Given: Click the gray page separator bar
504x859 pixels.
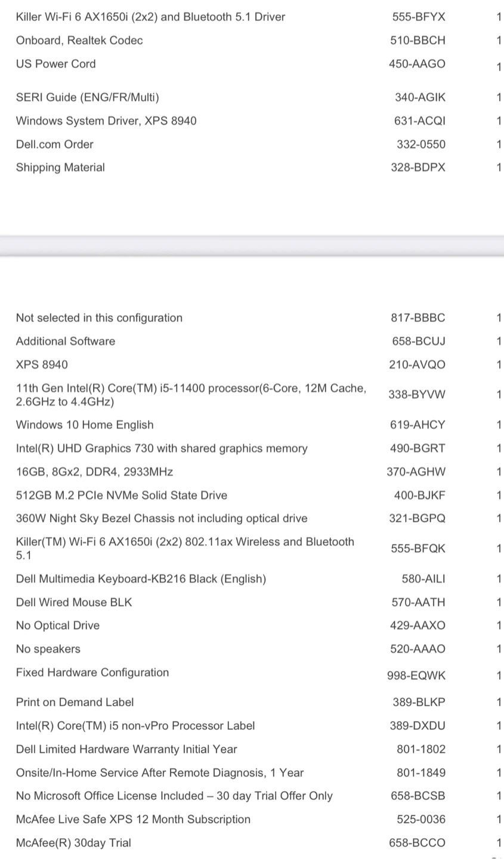Looking at the screenshot, I should [x=252, y=246].
